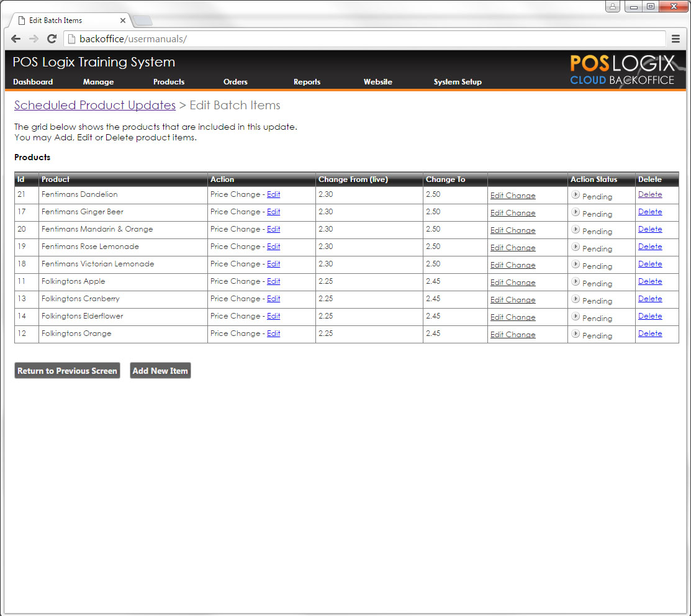Edit action for Fentimans Mandarin & Orange
The height and width of the screenshot is (616, 691).
[273, 229]
